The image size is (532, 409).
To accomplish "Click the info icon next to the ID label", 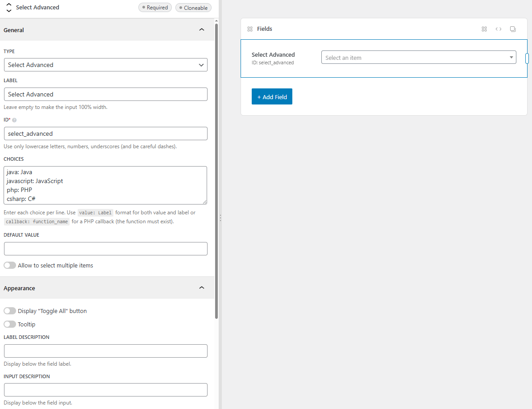I will click(15, 120).
